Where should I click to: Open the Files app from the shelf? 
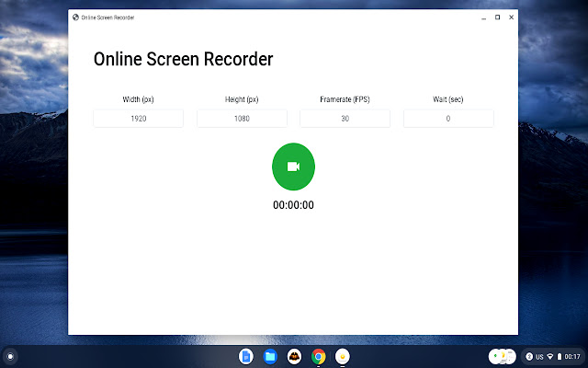[270, 356]
